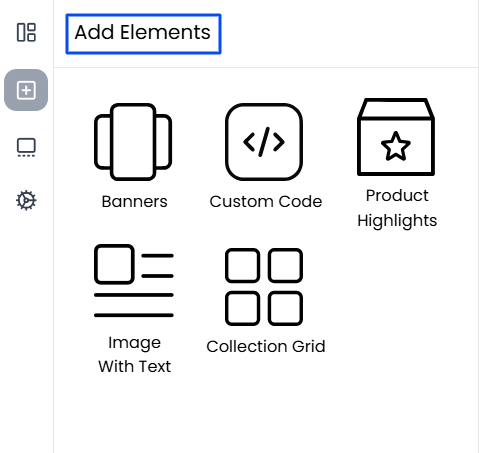Add a Banners element icon
The height and width of the screenshot is (453, 479).
click(x=133, y=142)
